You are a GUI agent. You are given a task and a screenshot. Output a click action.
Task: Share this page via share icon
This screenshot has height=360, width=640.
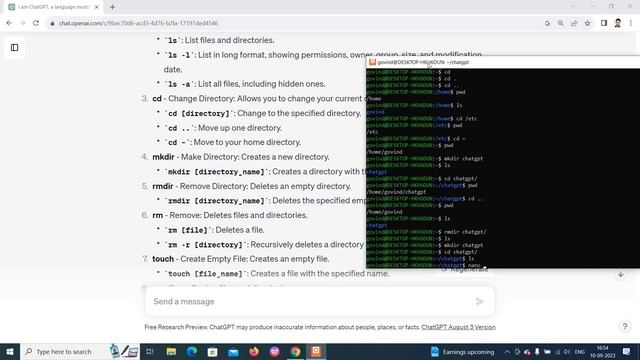pyautogui.click(x=574, y=23)
